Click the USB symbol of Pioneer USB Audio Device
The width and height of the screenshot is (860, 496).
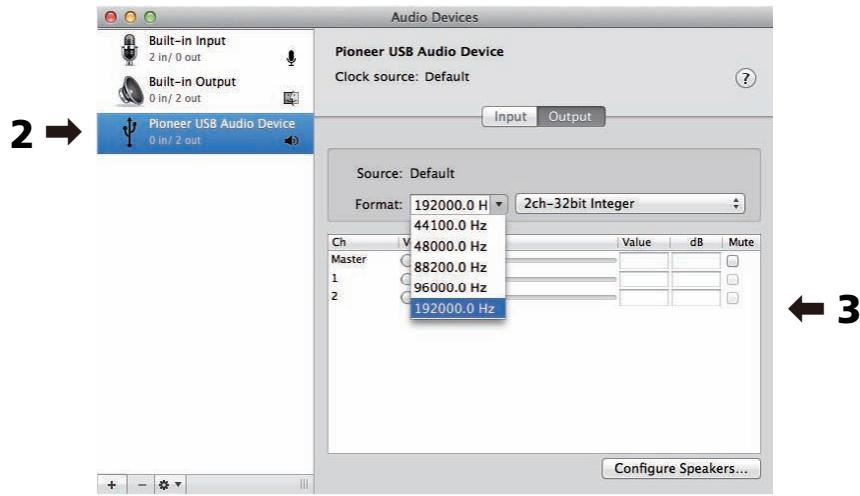pyautogui.click(x=129, y=132)
